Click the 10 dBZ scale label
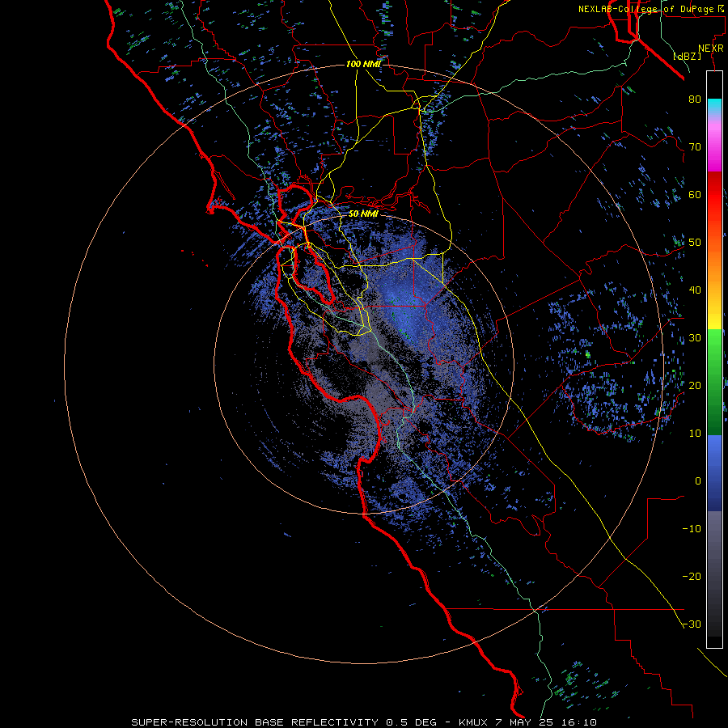The image size is (728, 728). click(695, 434)
